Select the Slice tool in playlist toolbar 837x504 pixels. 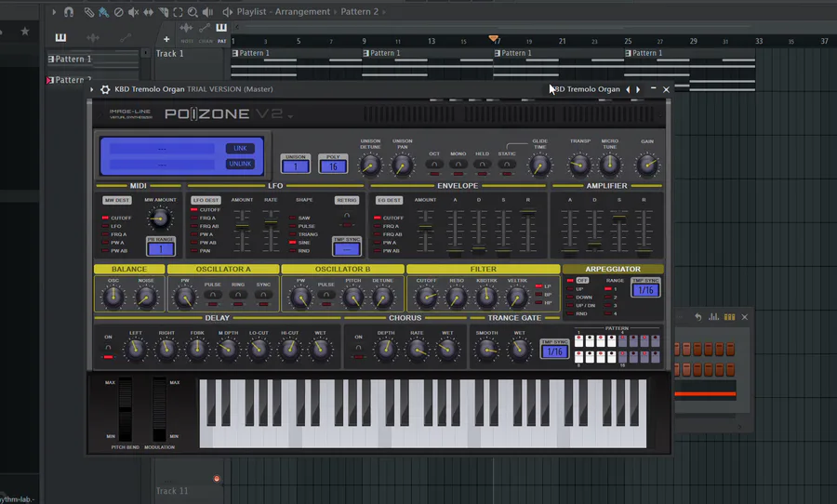pyautogui.click(x=164, y=12)
